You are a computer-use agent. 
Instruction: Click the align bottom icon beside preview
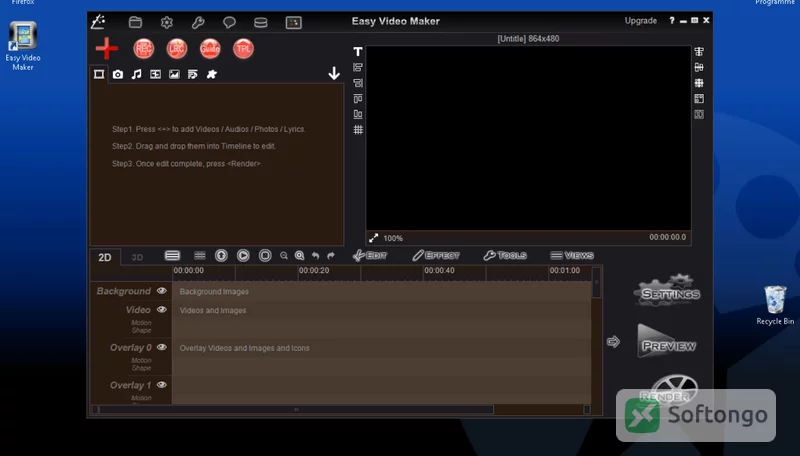point(358,114)
